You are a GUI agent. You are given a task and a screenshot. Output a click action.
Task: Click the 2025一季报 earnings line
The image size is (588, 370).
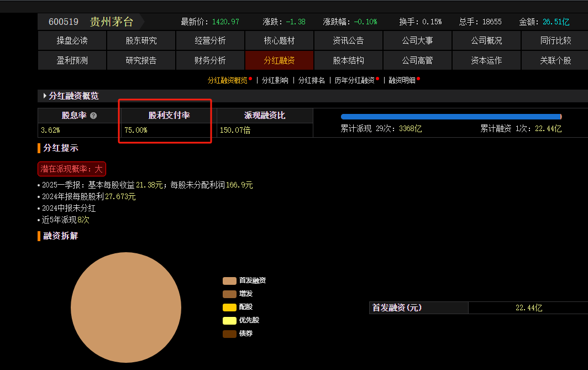coord(147,185)
